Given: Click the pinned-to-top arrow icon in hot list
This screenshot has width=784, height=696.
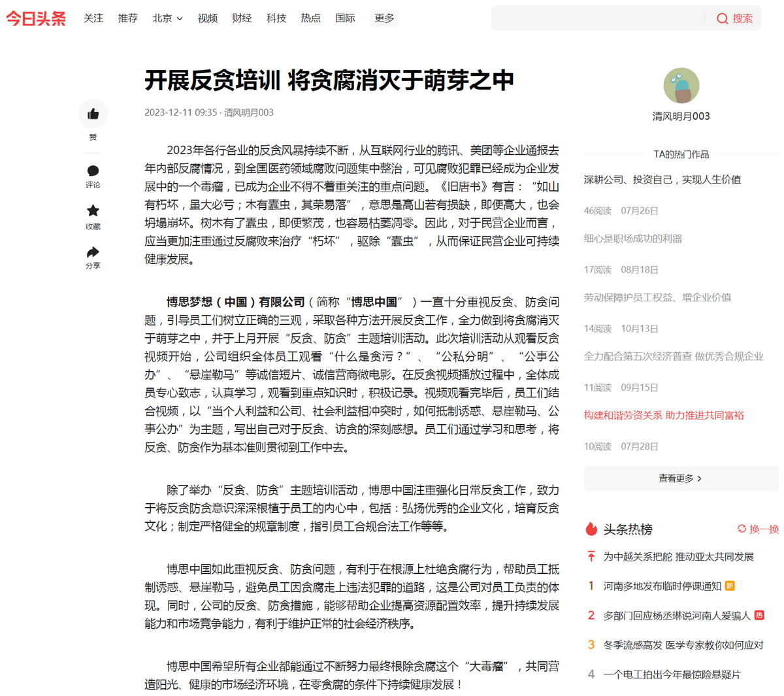Looking at the screenshot, I should [x=591, y=556].
